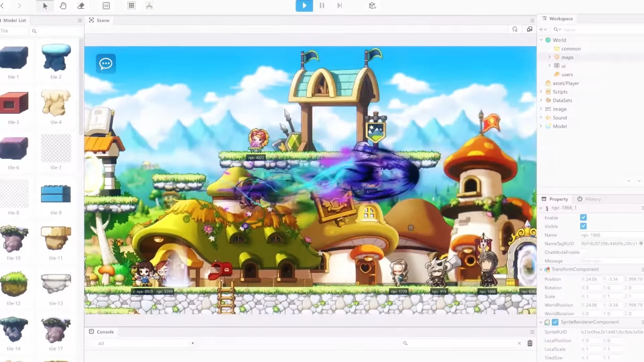Click the Pause button in toolbar
Viewport: 644px width, 362px height.
[x=322, y=6]
